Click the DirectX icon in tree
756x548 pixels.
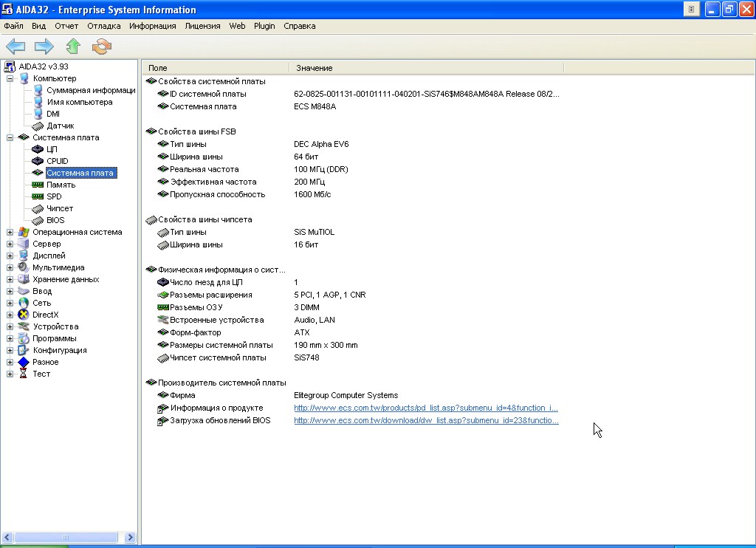(x=24, y=315)
